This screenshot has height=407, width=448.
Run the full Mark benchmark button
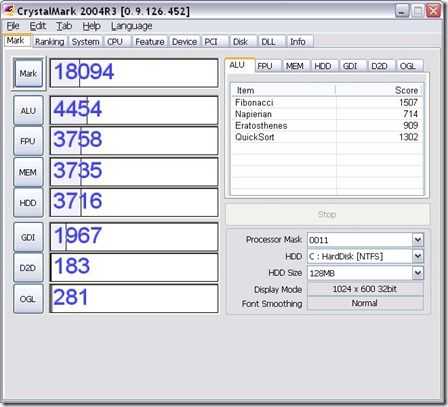coord(29,73)
